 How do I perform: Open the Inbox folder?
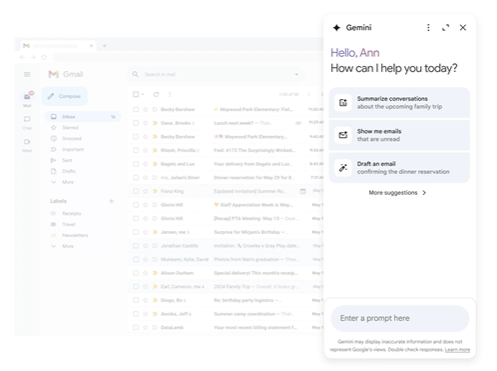point(83,117)
